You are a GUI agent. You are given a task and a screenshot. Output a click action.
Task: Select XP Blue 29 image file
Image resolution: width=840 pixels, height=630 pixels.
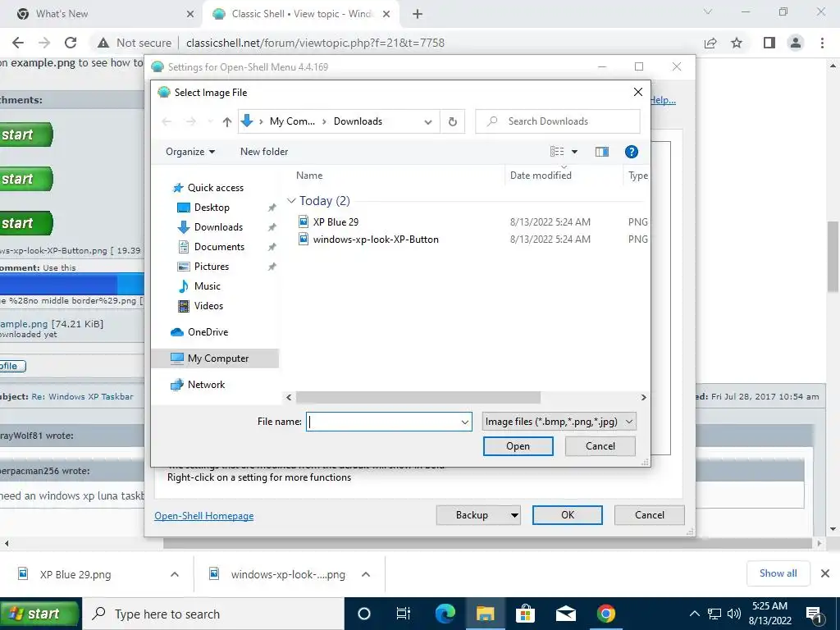click(x=336, y=221)
